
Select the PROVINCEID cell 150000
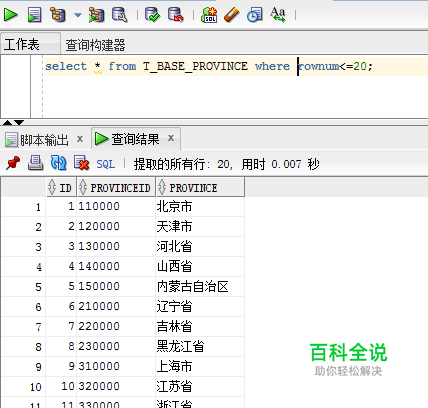[116, 287]
